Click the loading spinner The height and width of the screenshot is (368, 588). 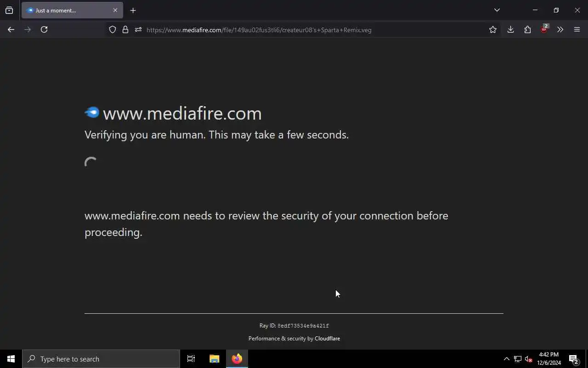(x=91, y=163)
